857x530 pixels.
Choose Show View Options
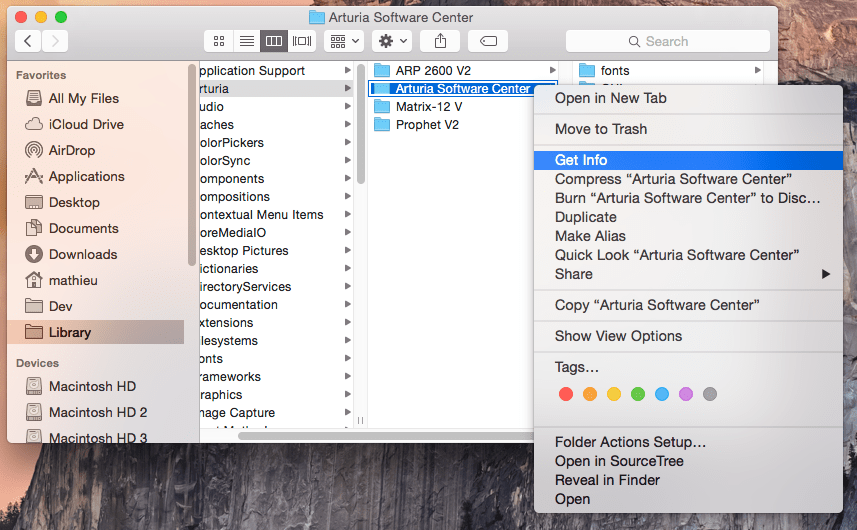pyautogui.click(x=688, y=336)
